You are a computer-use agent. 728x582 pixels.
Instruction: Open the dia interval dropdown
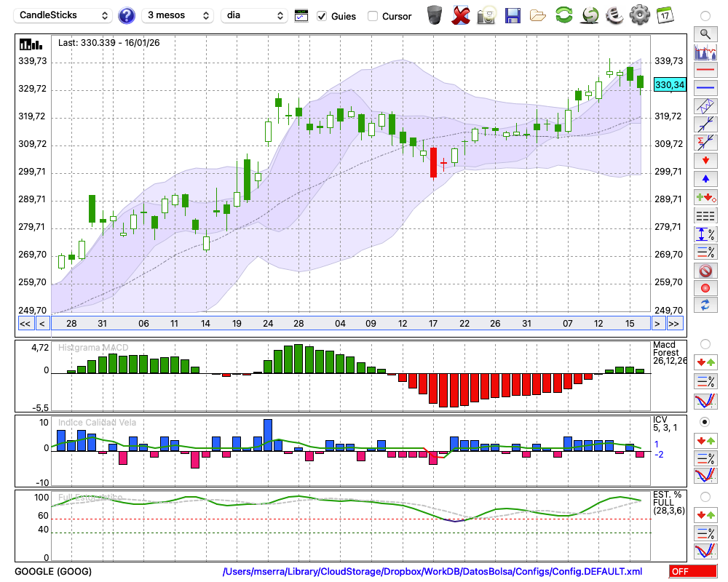[254, 15]
